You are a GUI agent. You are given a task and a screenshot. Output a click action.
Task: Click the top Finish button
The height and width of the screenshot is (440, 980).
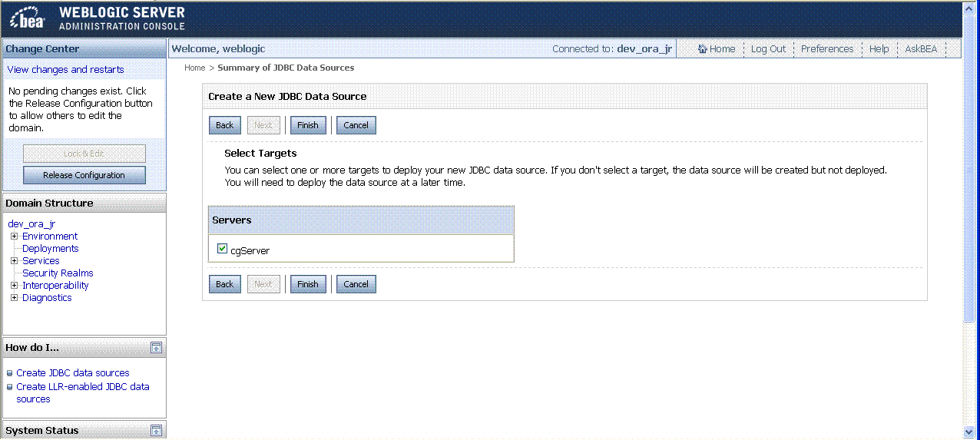(308, 125)
